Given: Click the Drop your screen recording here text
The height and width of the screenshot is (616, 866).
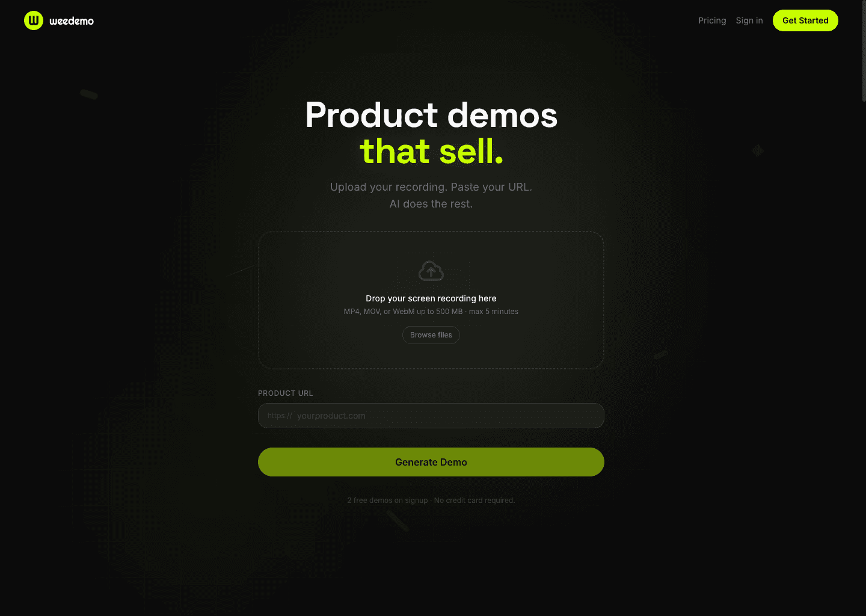Looking at the screenshot, I should click(431, 298).
